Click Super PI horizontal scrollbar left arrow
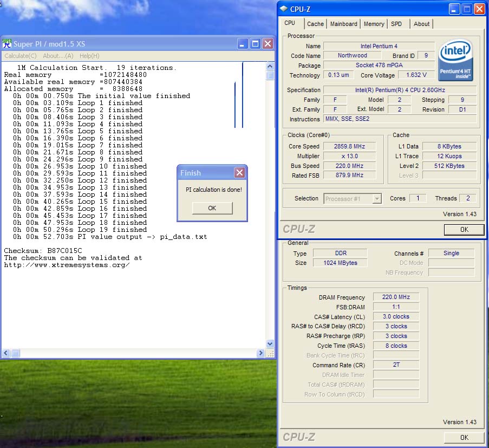This screenshot has width=489, height=448. 6,353
